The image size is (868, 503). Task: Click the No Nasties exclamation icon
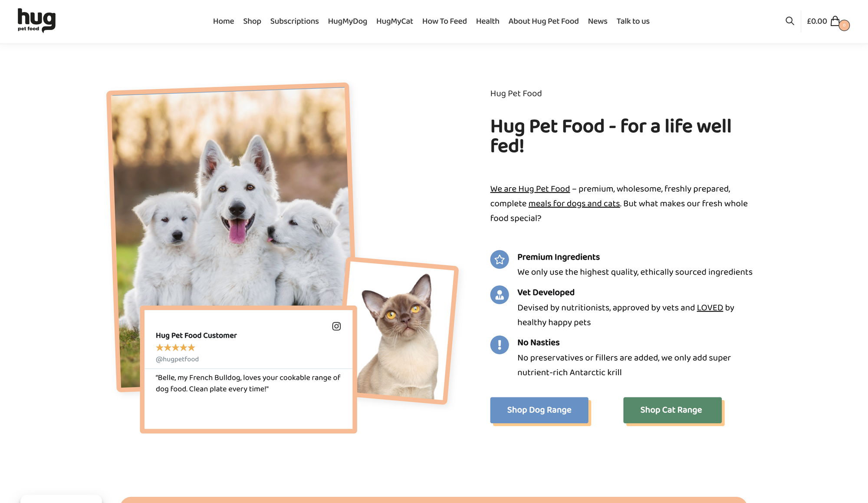click(x=500, y=345)
